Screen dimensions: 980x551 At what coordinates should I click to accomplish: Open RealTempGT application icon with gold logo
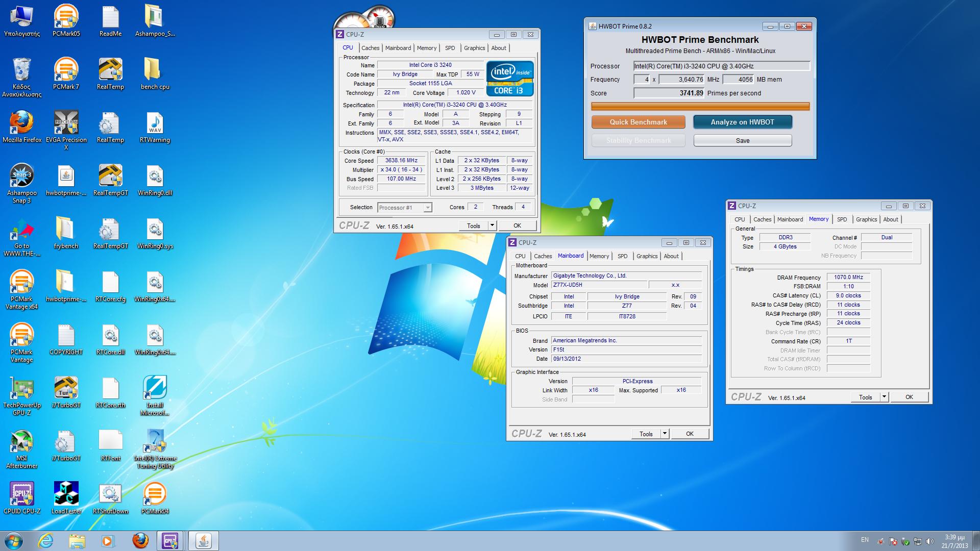[x=110, y=180]
